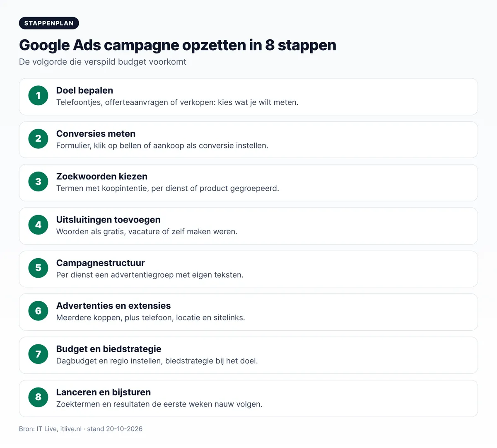This screenshot has width=497, height=448.
Task: Click the green step 7 circle
Action: coord(39,354)
